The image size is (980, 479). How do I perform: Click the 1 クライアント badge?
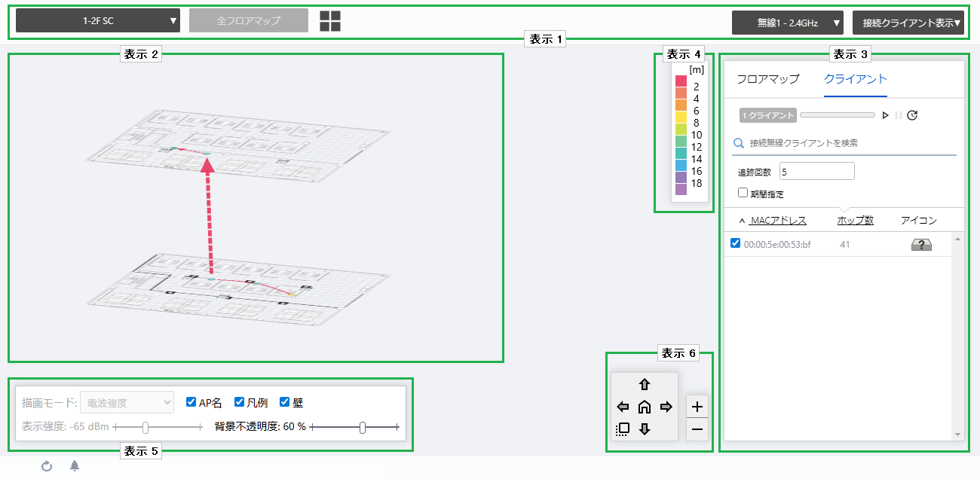768,115
